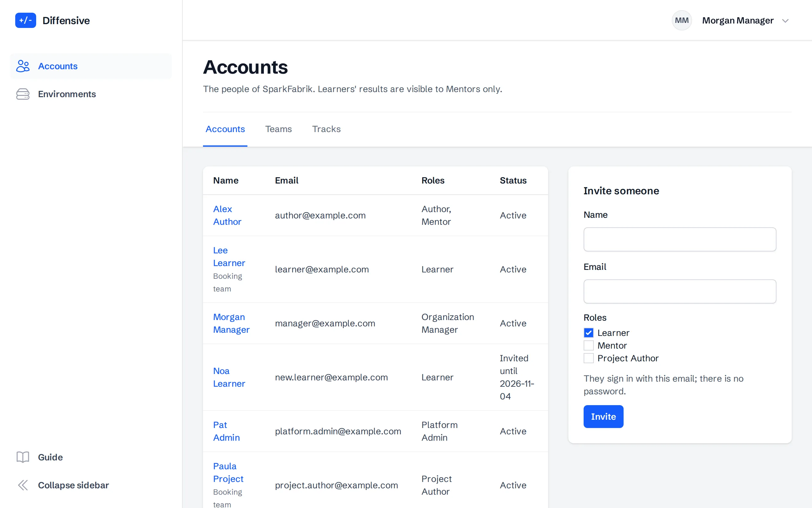Click the platform.admin@example.com email cell
This screenshot has height=508, width=812.
[338, 431]
